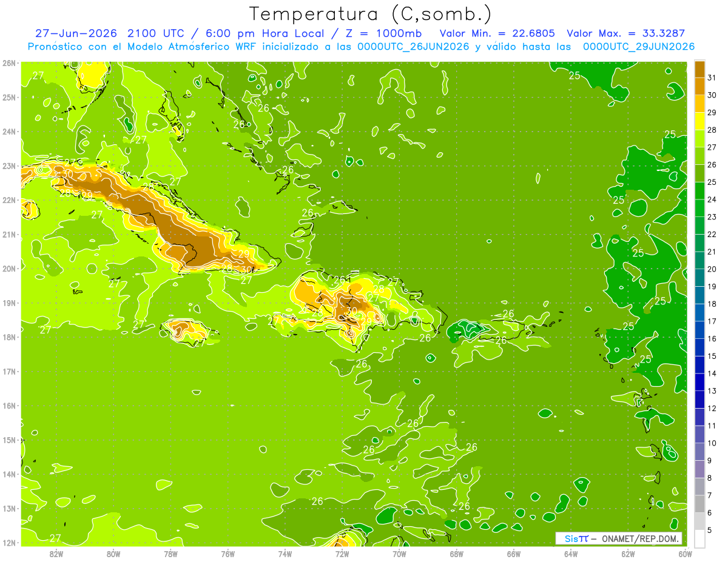This screenshot has height=562, width=728.
Task: Click legend color band above the 31 mark
Action: coord(699,69)
